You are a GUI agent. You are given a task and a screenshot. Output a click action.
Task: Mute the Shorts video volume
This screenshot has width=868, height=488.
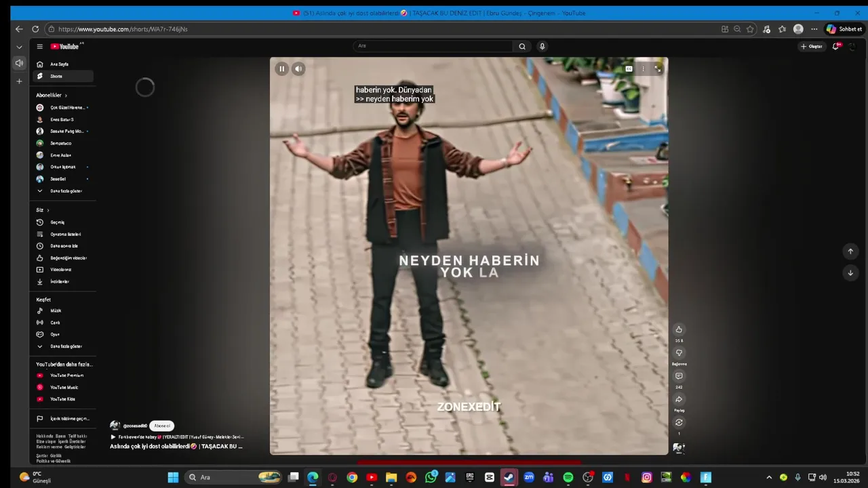pos(298,68)
